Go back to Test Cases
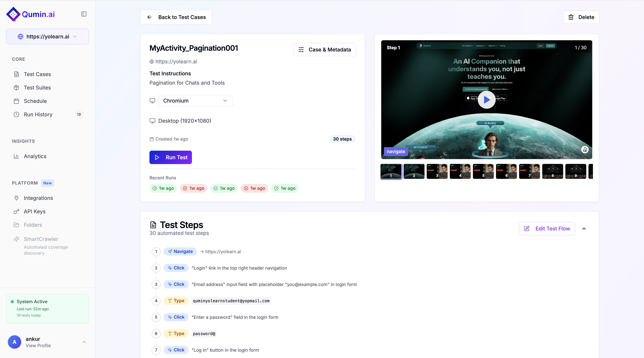The height and width of the screenshot is (358, 644). tap(176, 17)
